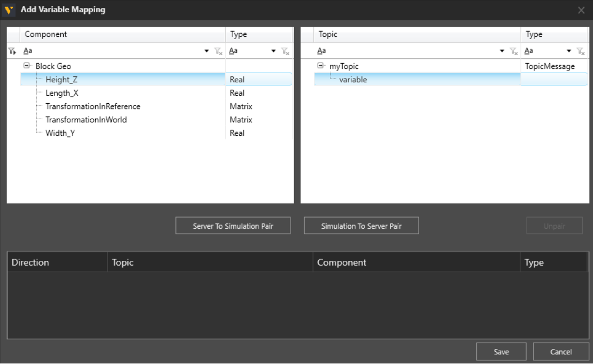Clear the Component panel Type filter
The width and height of the screenshot is (593, 364).
[x=286, y=51]
